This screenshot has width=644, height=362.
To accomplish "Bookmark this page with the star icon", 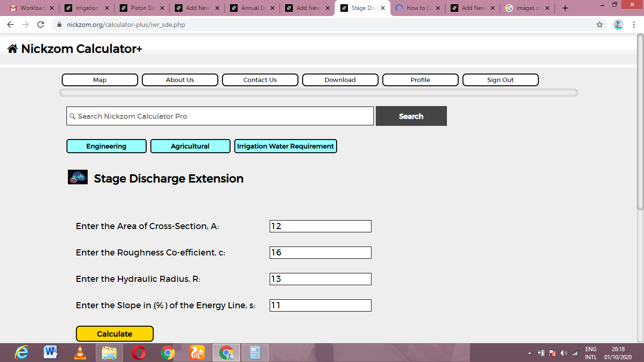I will 600,25.
